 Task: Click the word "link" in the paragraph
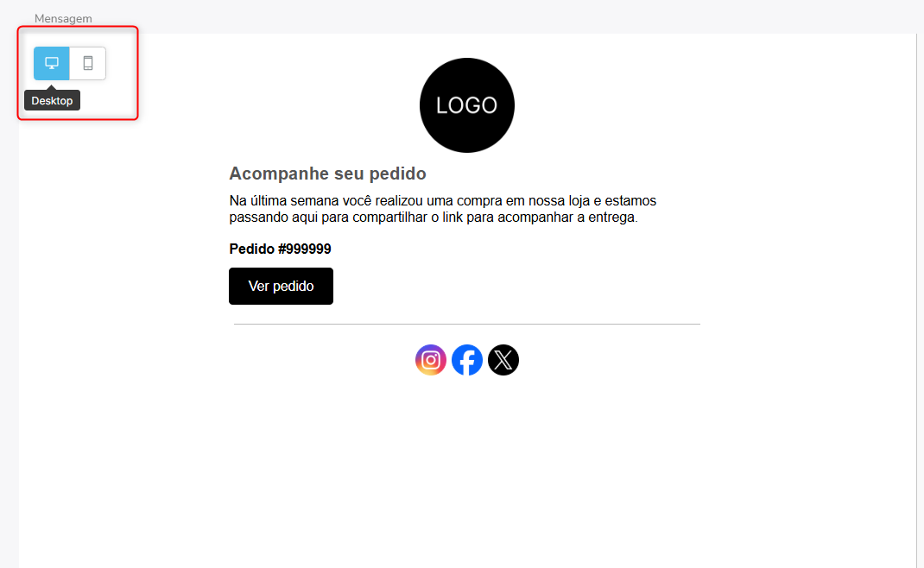coord(453,218)
